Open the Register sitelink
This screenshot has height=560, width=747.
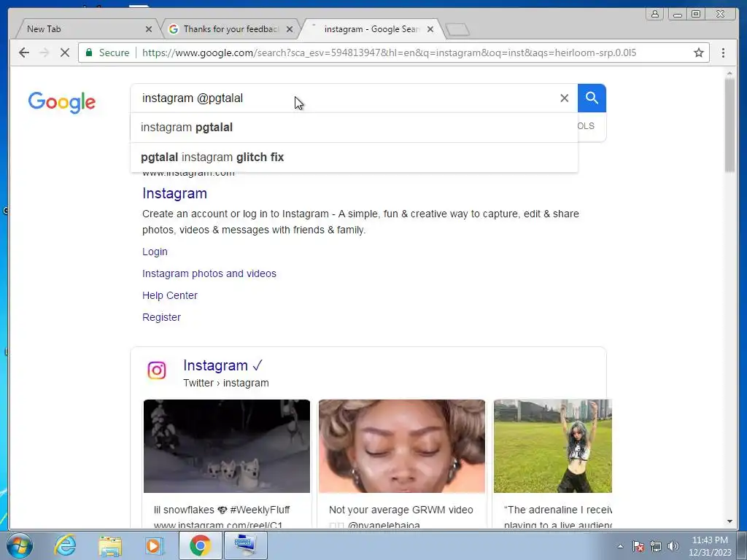point(161,317)
